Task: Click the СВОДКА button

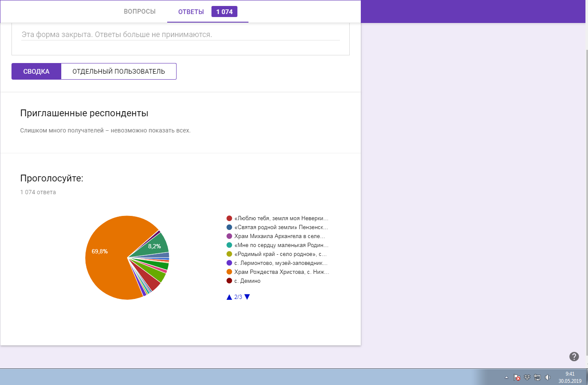Action: [x=37, y=72]
